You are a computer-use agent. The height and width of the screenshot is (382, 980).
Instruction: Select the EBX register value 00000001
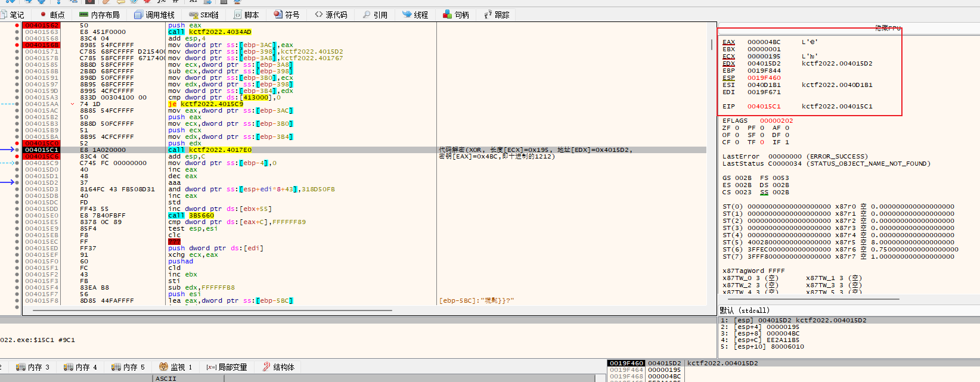click(764, 49)
